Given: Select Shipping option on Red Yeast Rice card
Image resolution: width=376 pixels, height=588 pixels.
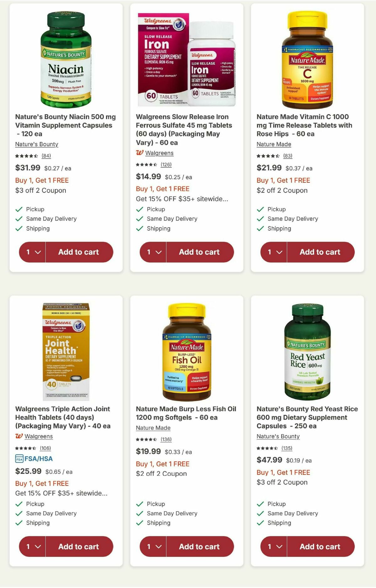Looking at the screenshot, I should [279, 523].
